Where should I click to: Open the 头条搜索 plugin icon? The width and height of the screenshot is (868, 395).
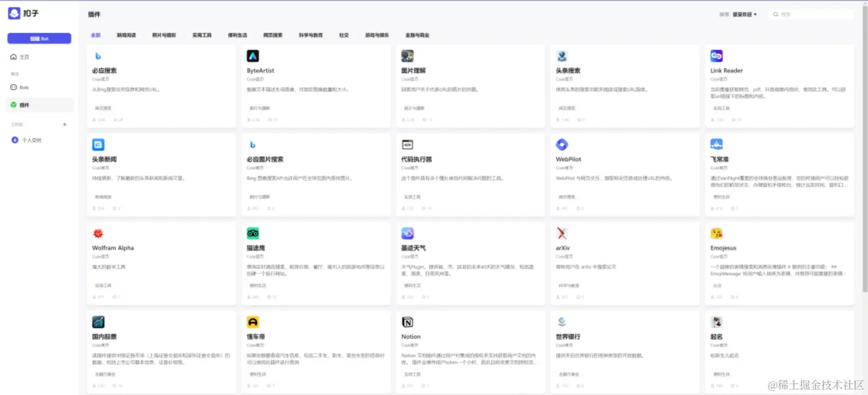point(562,56)
